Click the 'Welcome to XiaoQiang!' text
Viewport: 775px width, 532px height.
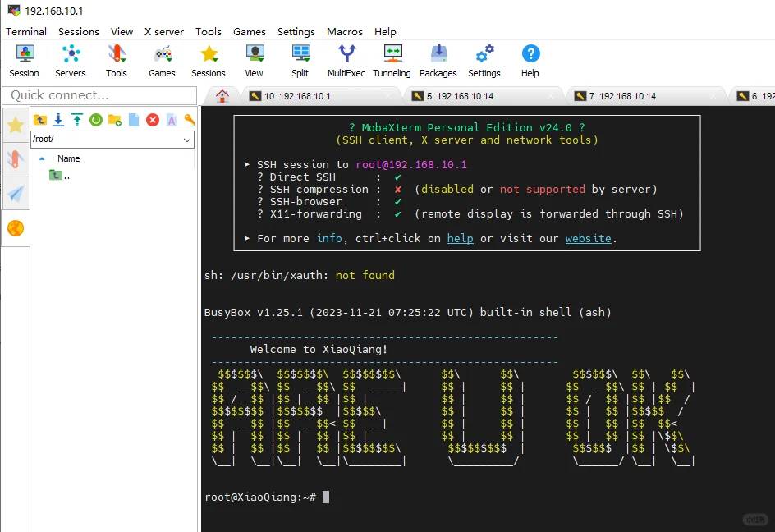click(x=319, y=350)
